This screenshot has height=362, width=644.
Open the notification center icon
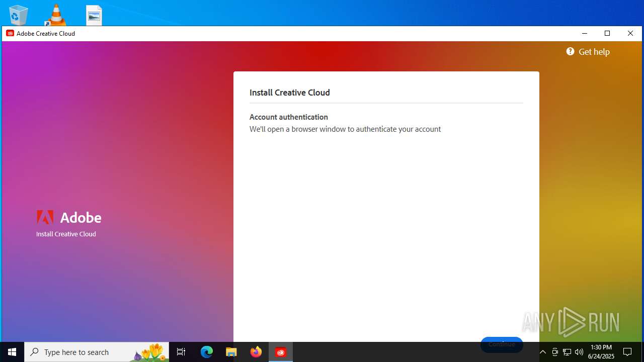pyautogui.click(x=627, y=352)
